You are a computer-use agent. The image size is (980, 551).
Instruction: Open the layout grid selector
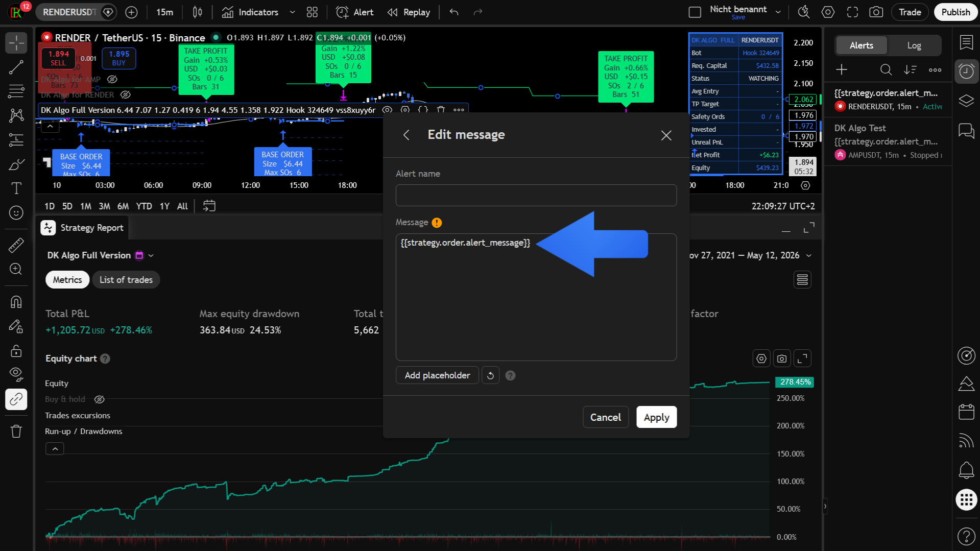tap(312, 12)
